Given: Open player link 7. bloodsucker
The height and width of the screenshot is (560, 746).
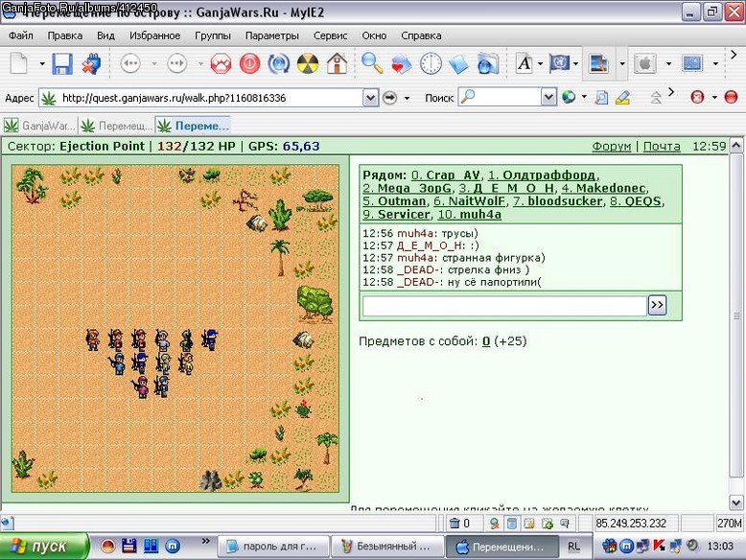Looking at the screenshot, I should click(x=557, y=201).
